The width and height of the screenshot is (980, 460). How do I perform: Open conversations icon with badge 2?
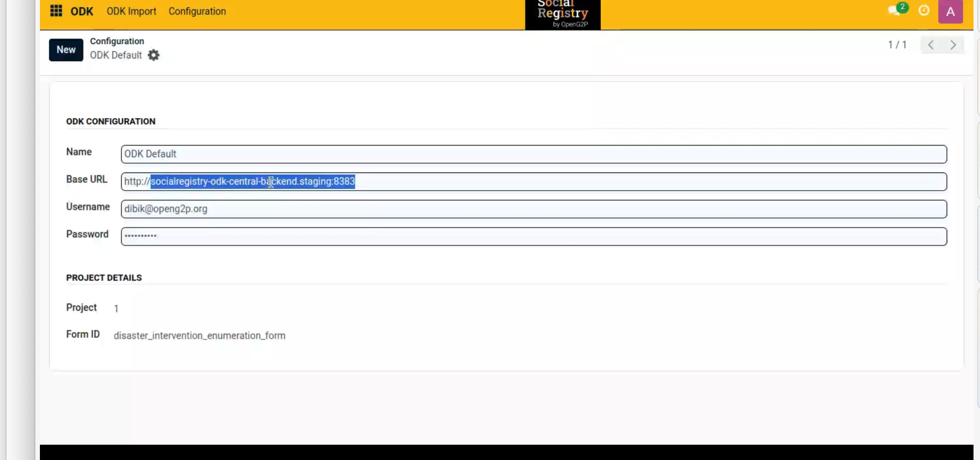point(895,10)
